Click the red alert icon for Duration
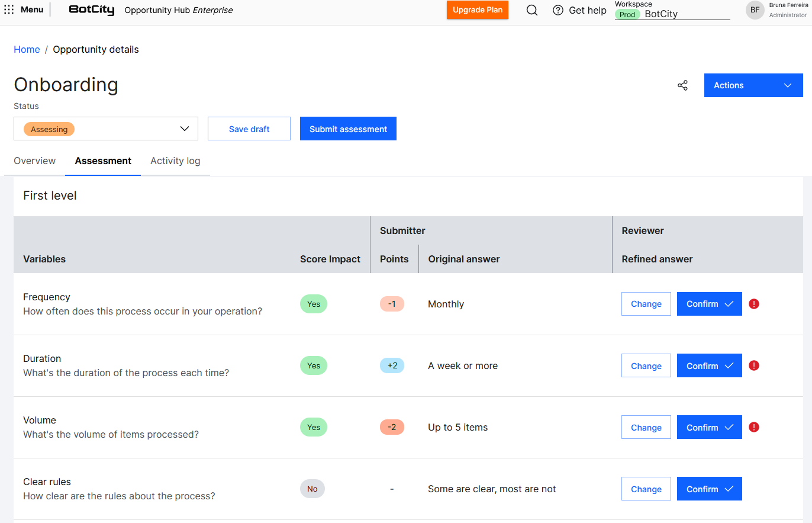Viewport: 812px width, 523px height. (x=753, y=365)
